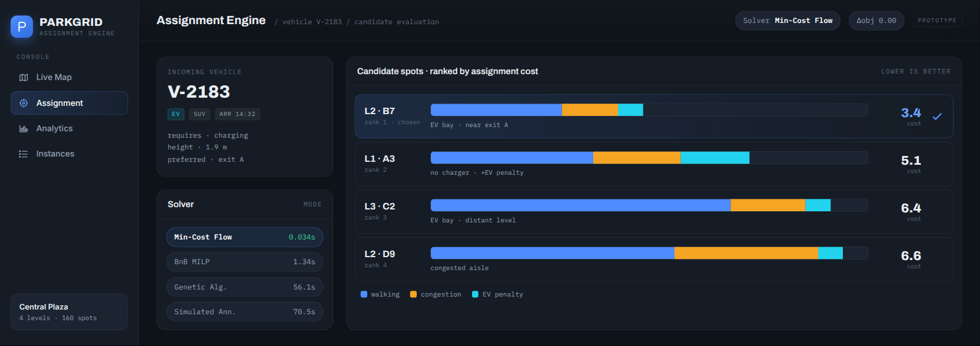
Task: Click the ARR 14:32 tag
Action: click(237, 114)
